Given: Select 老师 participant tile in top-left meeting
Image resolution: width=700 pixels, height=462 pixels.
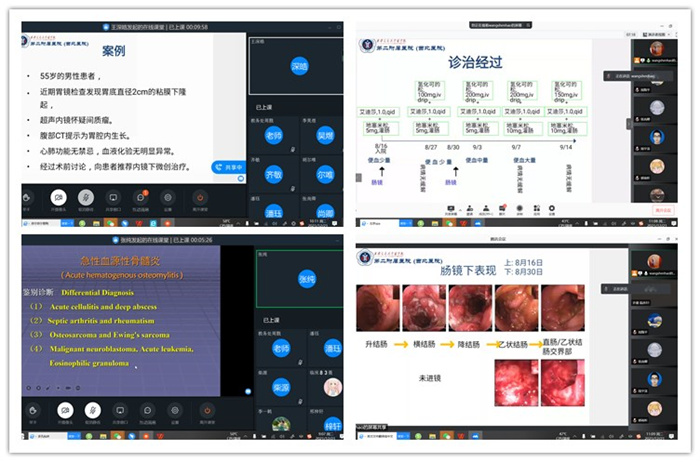Looking at the screenshot, I should point(274,134).
